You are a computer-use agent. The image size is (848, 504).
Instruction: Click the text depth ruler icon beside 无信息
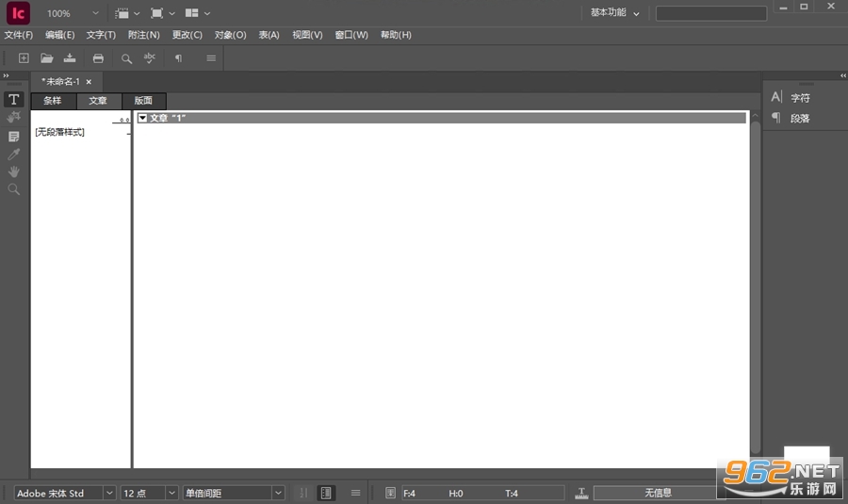point(581,493)
